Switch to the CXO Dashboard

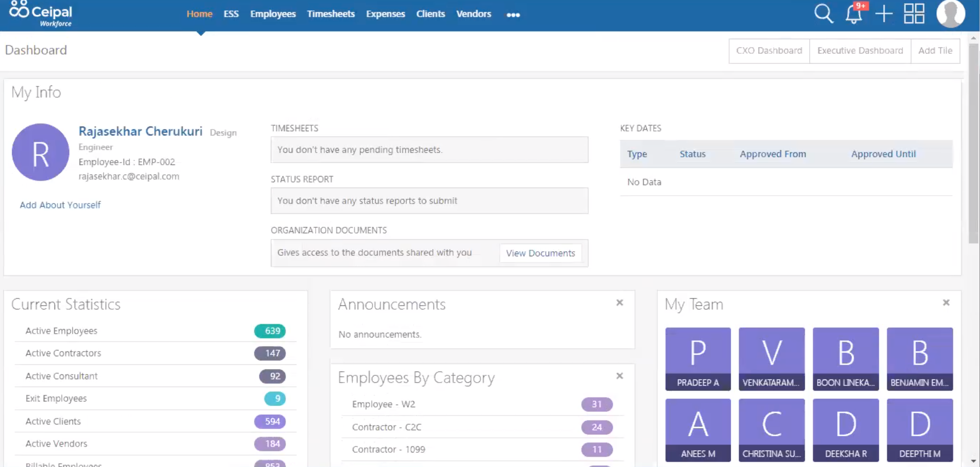click(769, 51)
